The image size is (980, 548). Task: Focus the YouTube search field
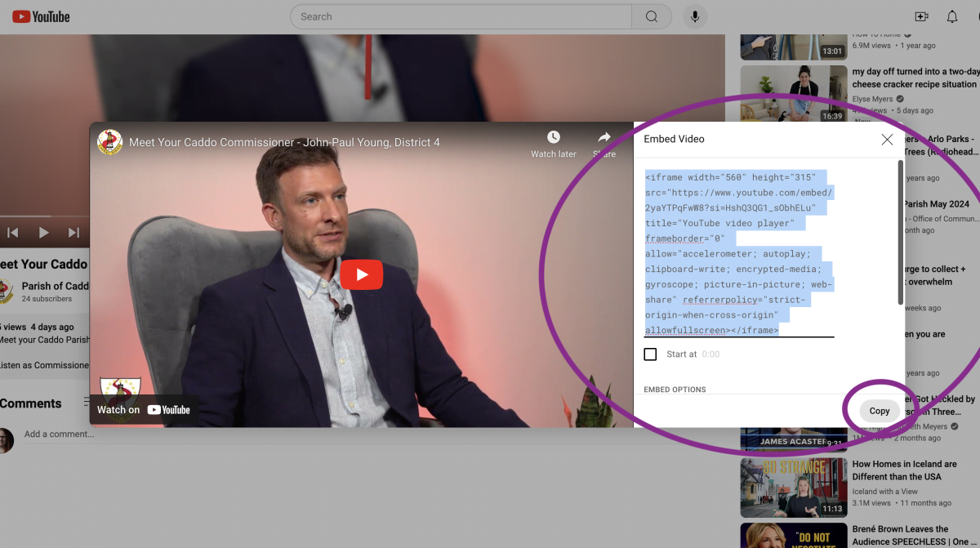click(461, 16)
